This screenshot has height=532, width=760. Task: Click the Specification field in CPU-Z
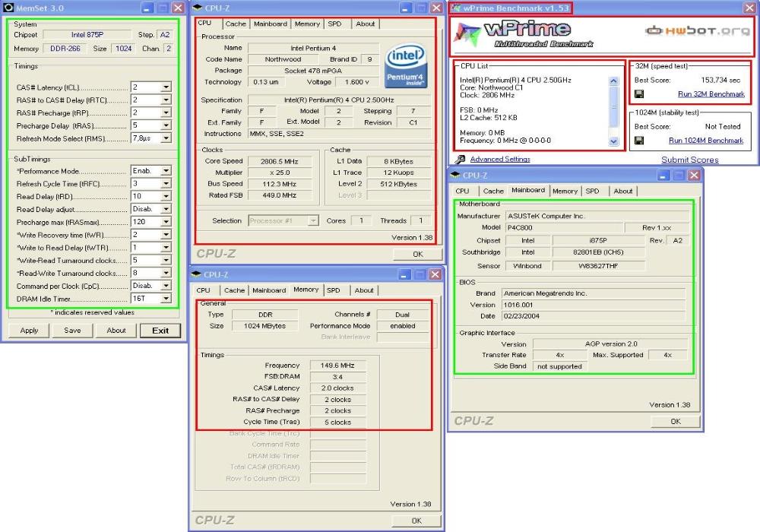(339, 100)
